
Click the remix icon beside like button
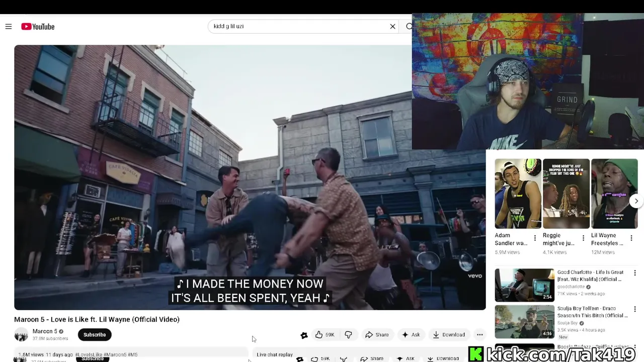point(304,335)
